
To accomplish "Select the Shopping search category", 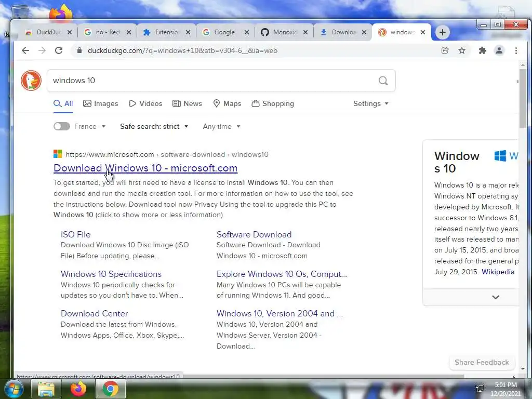I will (x=273, y=103).
